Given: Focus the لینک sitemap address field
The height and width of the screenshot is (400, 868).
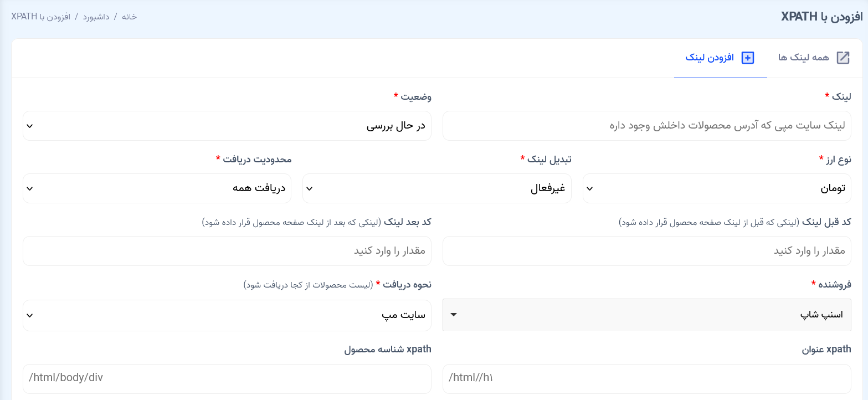Looking at the screenshot, I should point(647,126).
